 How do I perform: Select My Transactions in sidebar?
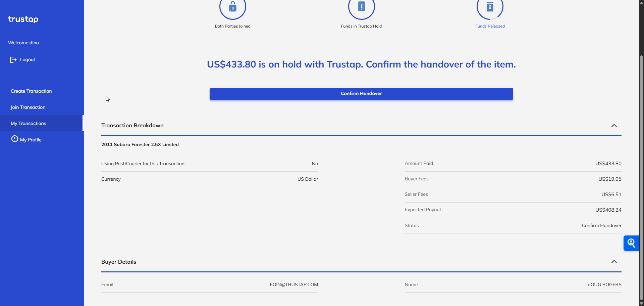coord(29,123)
